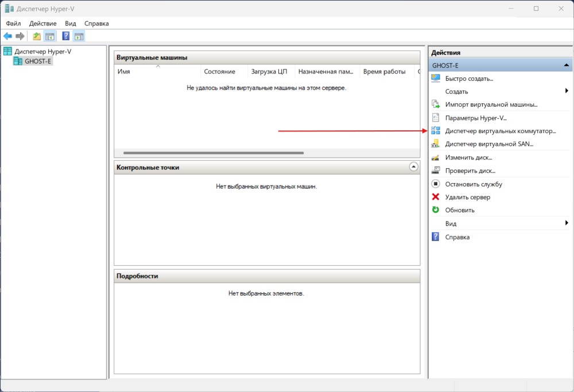This screenshot has width=574, height=392.
Task: Click the Forward arrow toolbar icon
Action: 20,36
